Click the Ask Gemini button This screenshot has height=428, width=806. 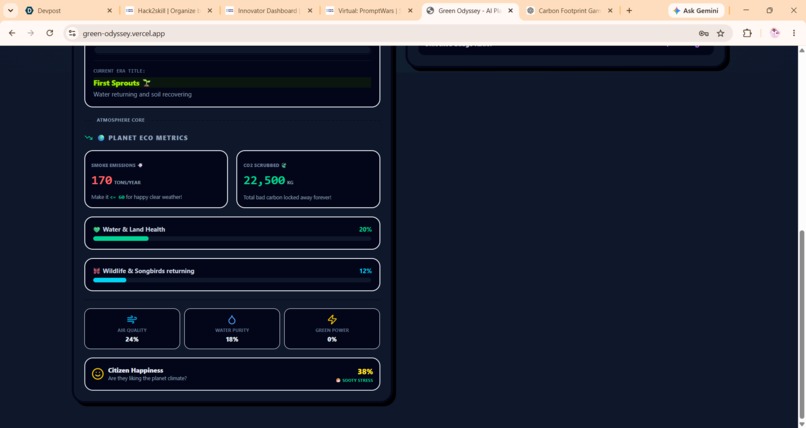[696, 10]
